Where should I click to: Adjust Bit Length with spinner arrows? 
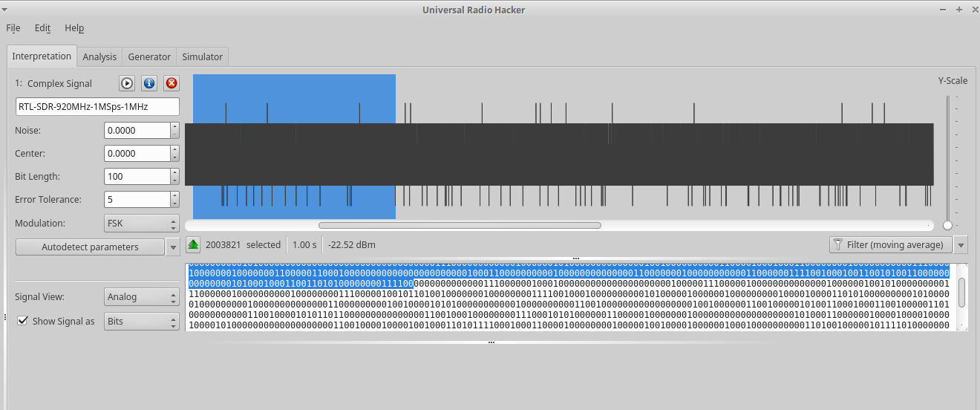175,176
